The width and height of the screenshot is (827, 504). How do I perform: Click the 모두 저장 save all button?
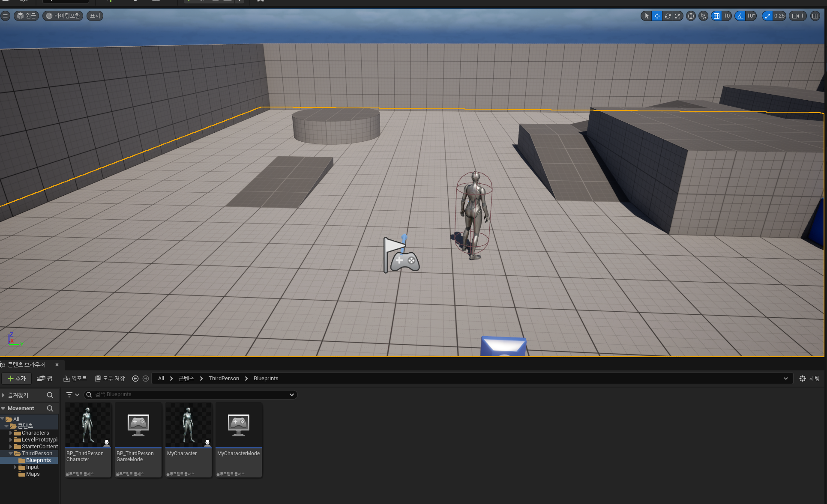pyautogui.click(x=110, y=379)
